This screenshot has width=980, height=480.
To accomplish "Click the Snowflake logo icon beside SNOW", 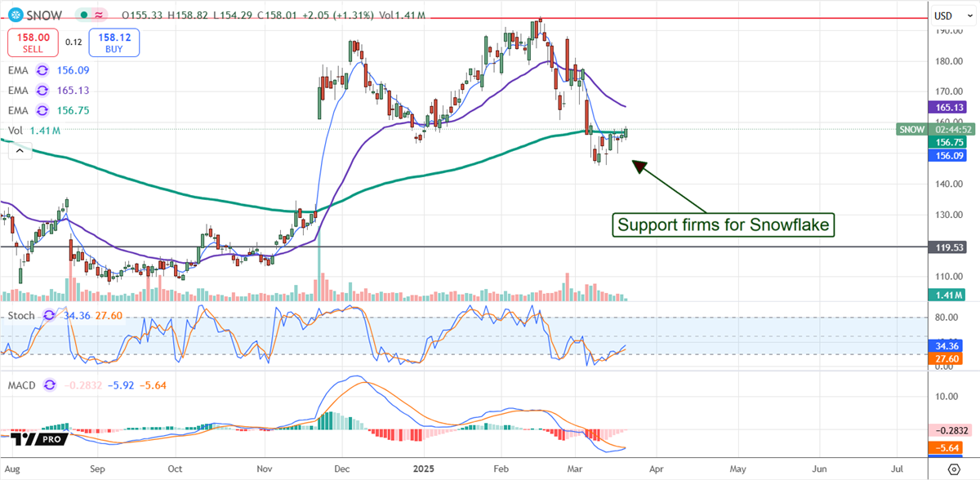I will tap(16, 16).
